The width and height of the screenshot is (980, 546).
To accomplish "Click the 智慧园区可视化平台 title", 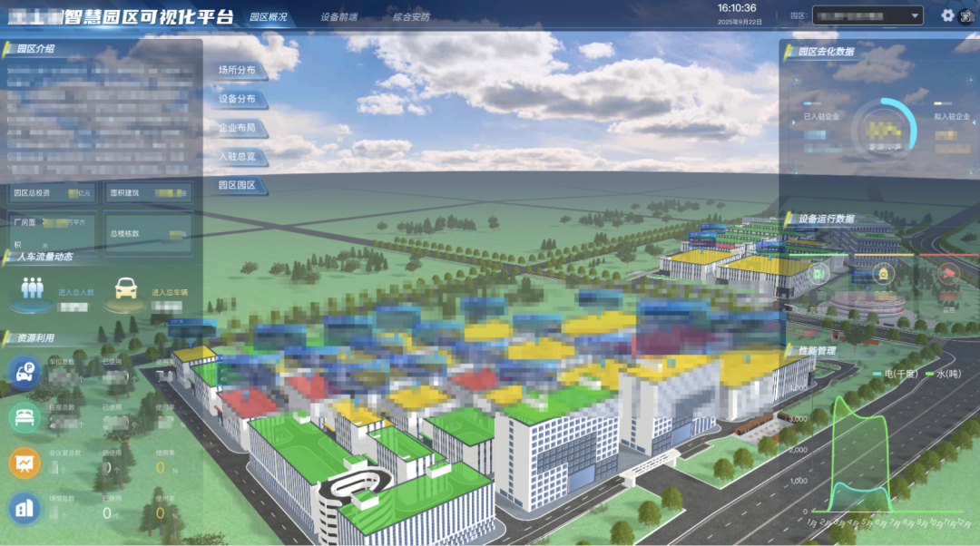I will coord(148,17).
